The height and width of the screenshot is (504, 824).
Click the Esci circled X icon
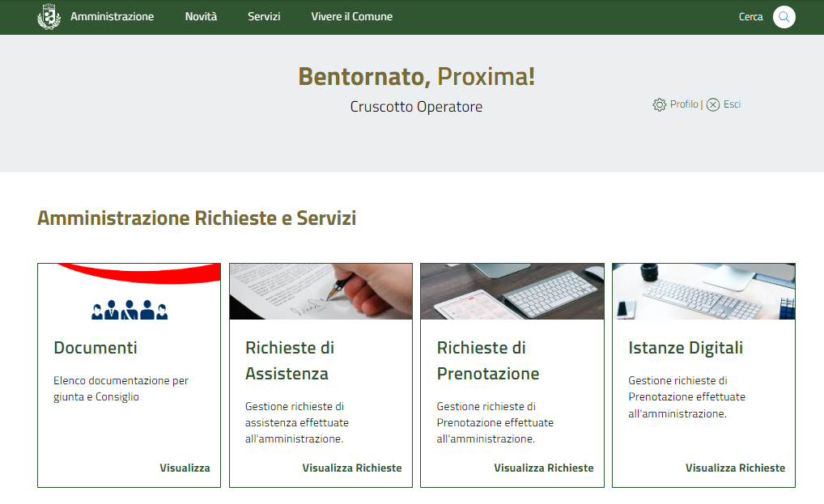713,104
